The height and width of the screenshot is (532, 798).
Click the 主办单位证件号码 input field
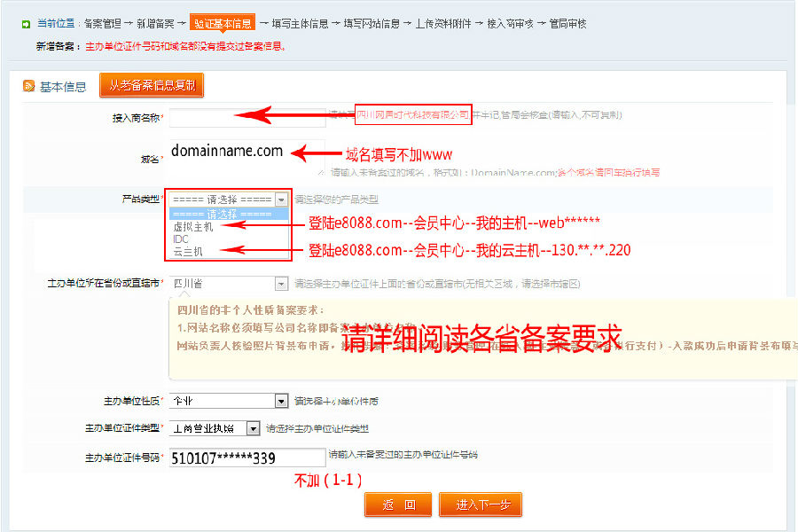[247, 458]
